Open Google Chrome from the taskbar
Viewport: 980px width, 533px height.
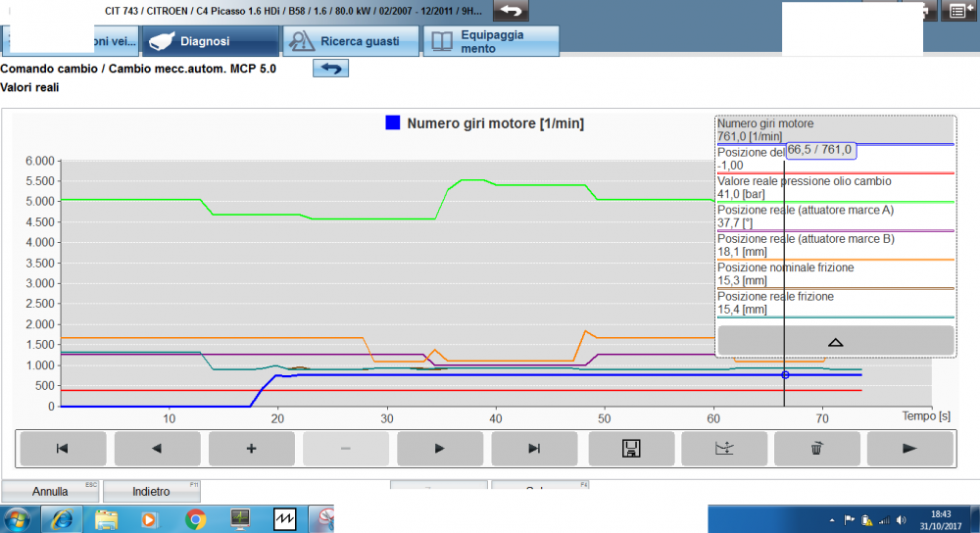pos(195,518)
